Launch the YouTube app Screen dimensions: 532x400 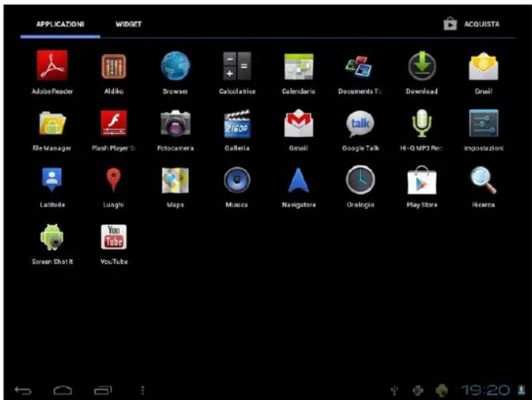[x=114, y=237]
